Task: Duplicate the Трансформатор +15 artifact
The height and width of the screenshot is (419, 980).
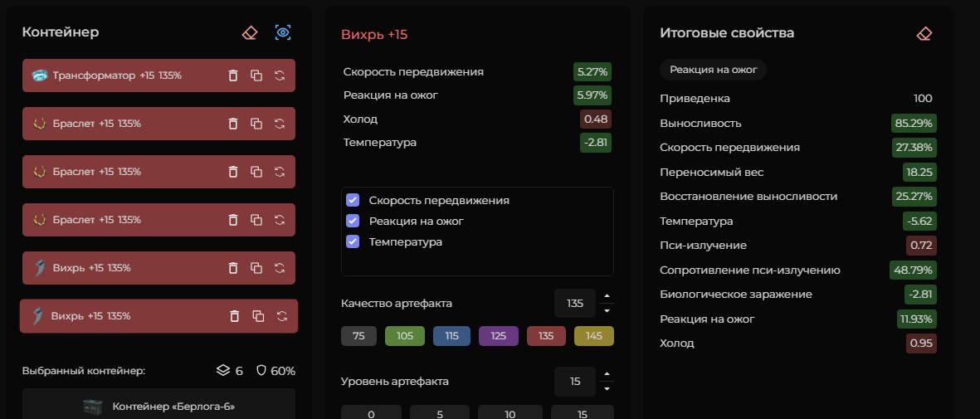Action: tap(256, 76)
